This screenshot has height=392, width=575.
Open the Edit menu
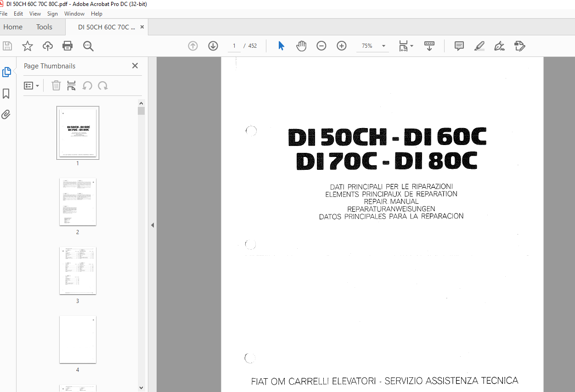pos(18,14)
